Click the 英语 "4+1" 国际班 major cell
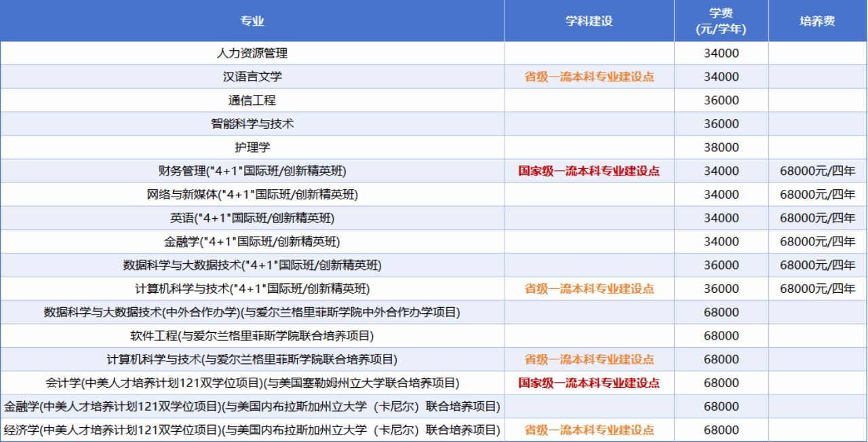The width and height of the screenshot is (868, 442). pyautogui.click(x=252, y=218)
